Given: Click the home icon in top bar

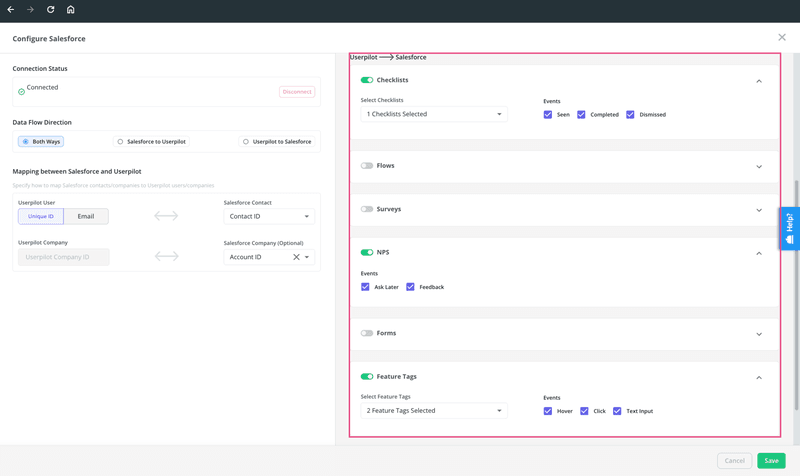Looking at the screenshot, I should 70,10.
